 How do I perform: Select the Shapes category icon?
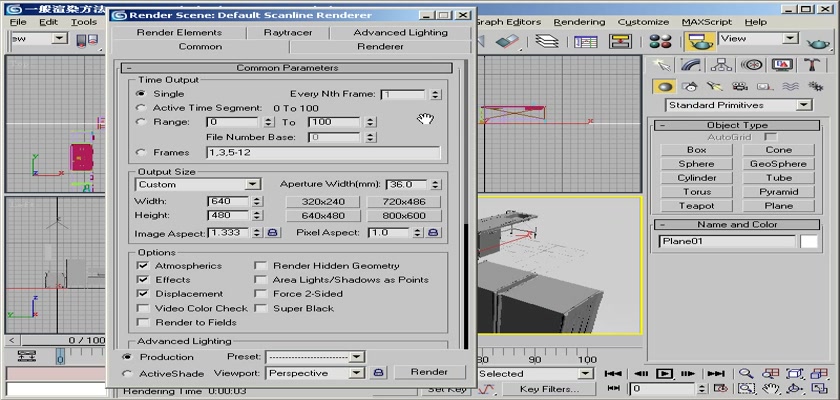(x=689, y=87)
